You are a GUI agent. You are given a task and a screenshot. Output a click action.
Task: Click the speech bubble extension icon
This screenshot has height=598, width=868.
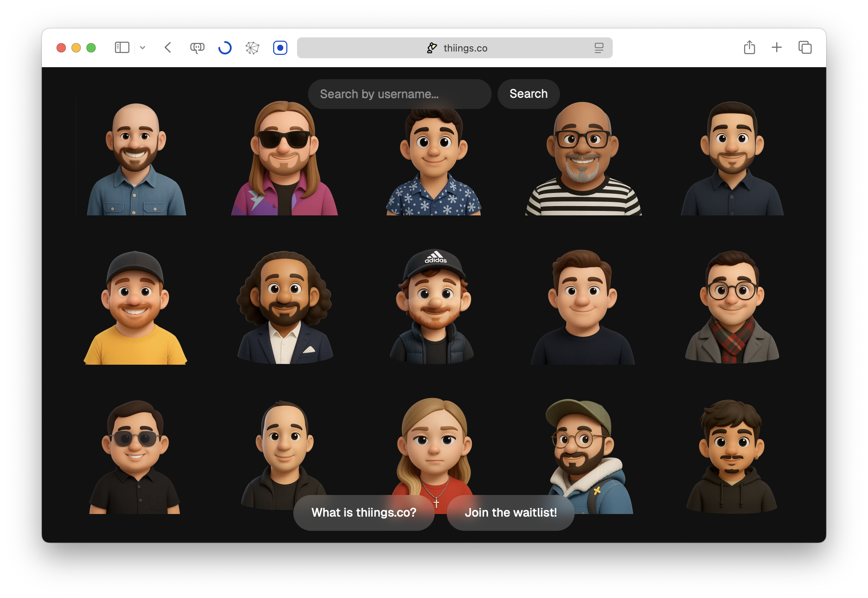[x=197, y=47]
